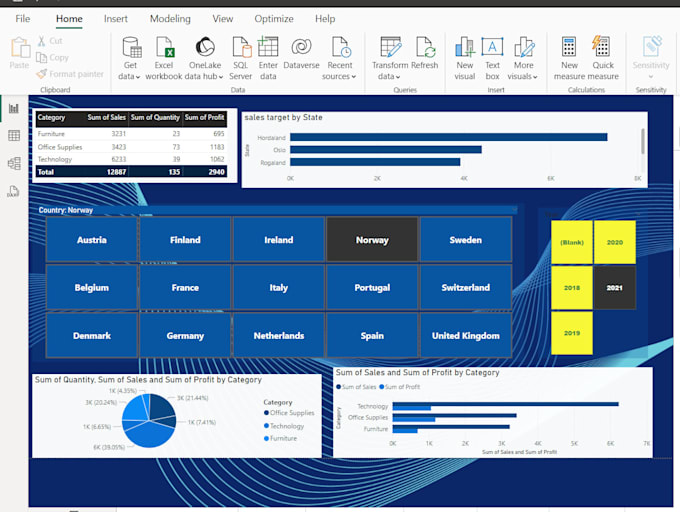This screenshot has width=680, height=512.
Task: Connect to SQL Server
Action: tap(240, 58)
